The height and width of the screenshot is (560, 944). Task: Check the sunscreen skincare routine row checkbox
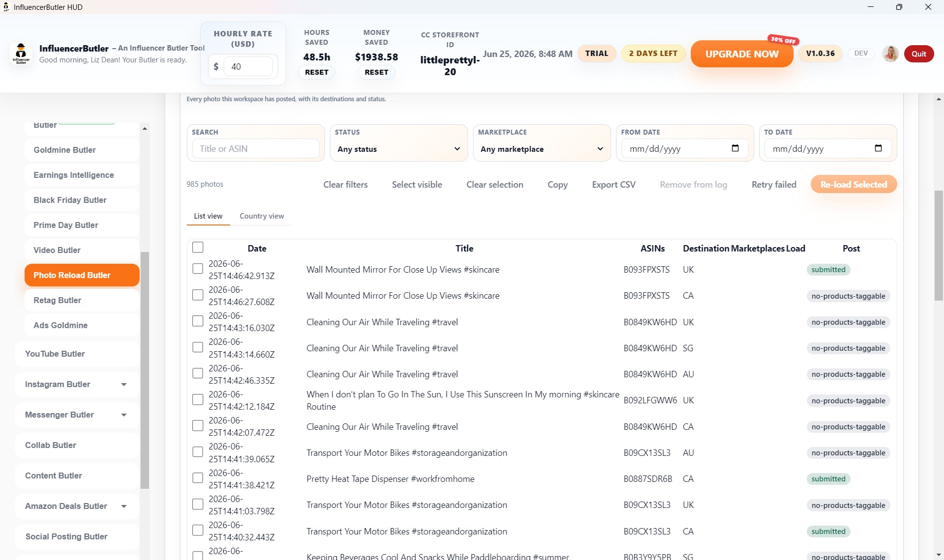click(198, 400)
